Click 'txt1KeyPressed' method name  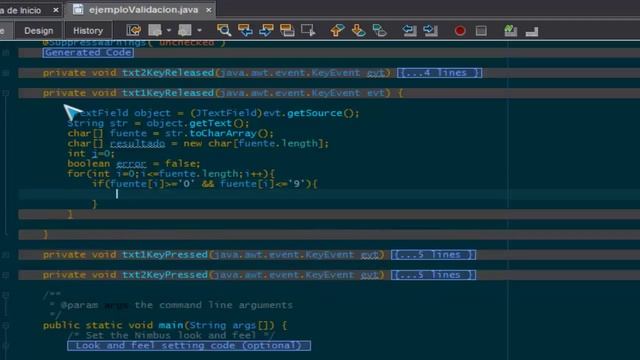tap(165, 255)
